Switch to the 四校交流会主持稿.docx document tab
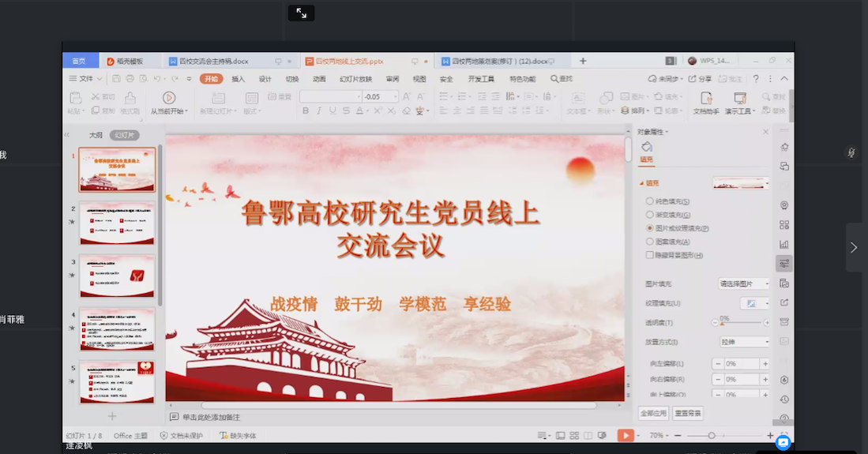This screenshot has width=868, height=454. [x=213, y=61]
